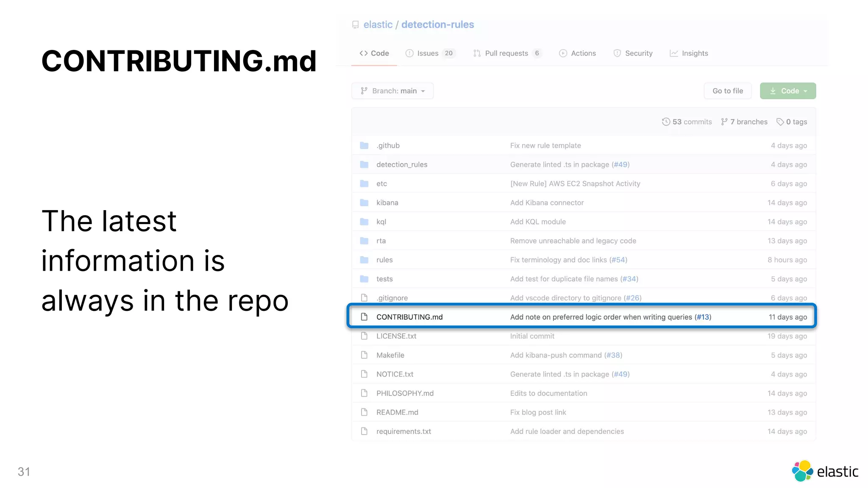Viewport: 868px width, 488px height.
Task: Open pull request #38 link
Action: (614, 355)
